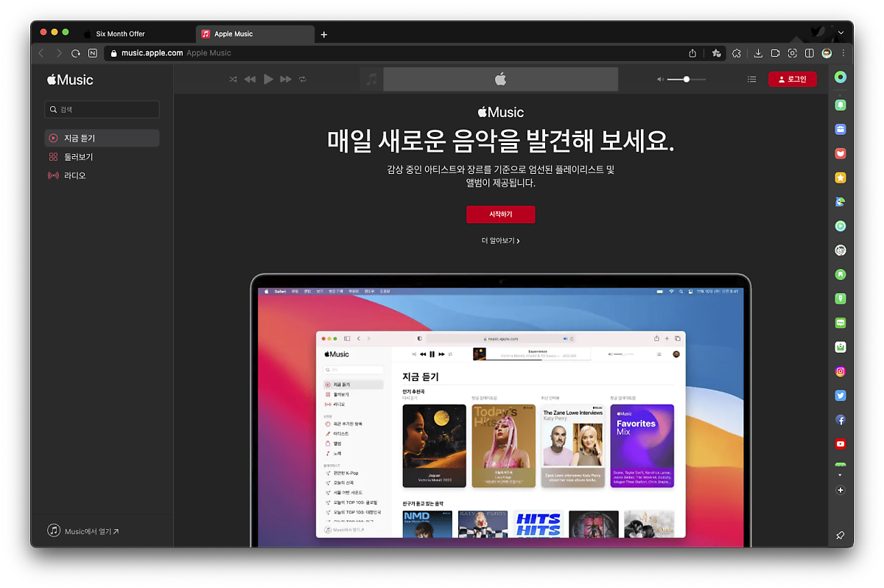Open the green bookmark sidebar icon
884x588 pixels.
[841, 275]
